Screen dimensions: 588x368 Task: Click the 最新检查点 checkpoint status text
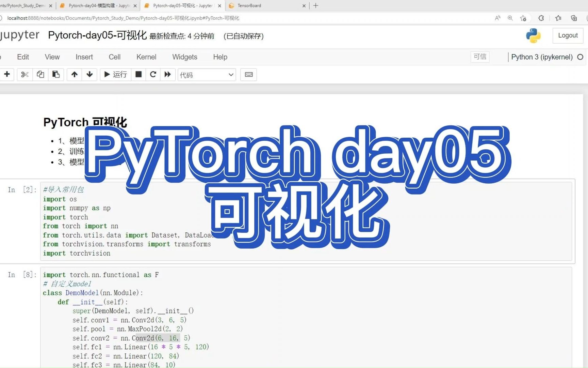(182, 36)
